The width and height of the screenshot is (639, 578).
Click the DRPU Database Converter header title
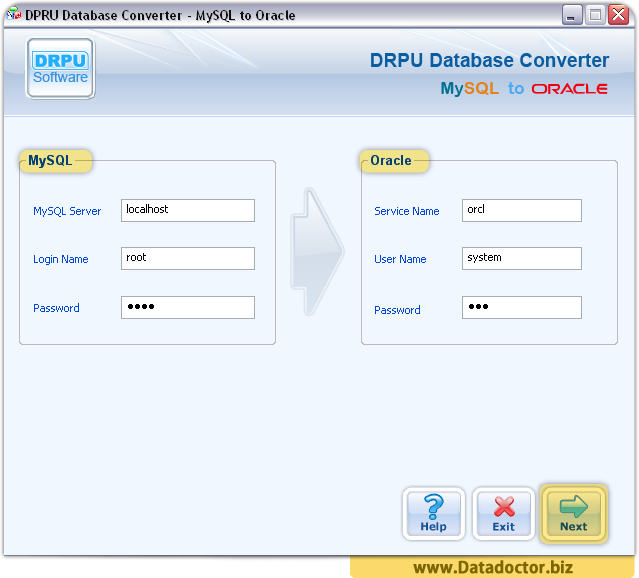point(489,60)
